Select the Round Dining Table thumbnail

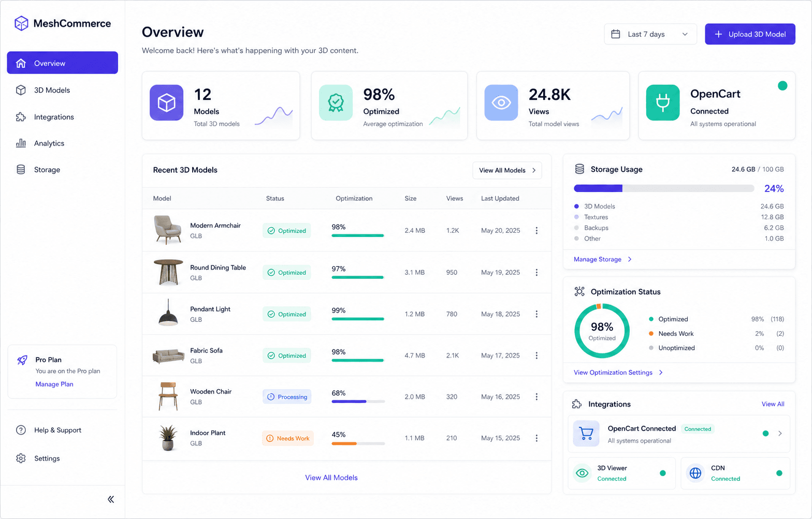[x=168, y=272]
